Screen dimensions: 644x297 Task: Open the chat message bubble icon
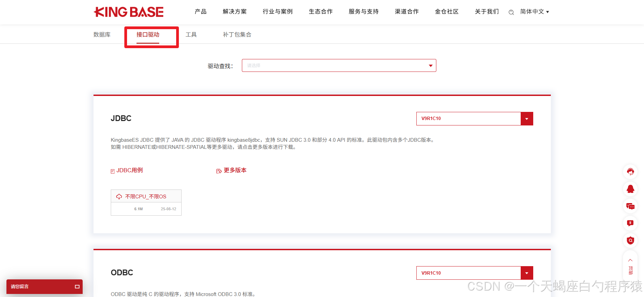point(630,206)
